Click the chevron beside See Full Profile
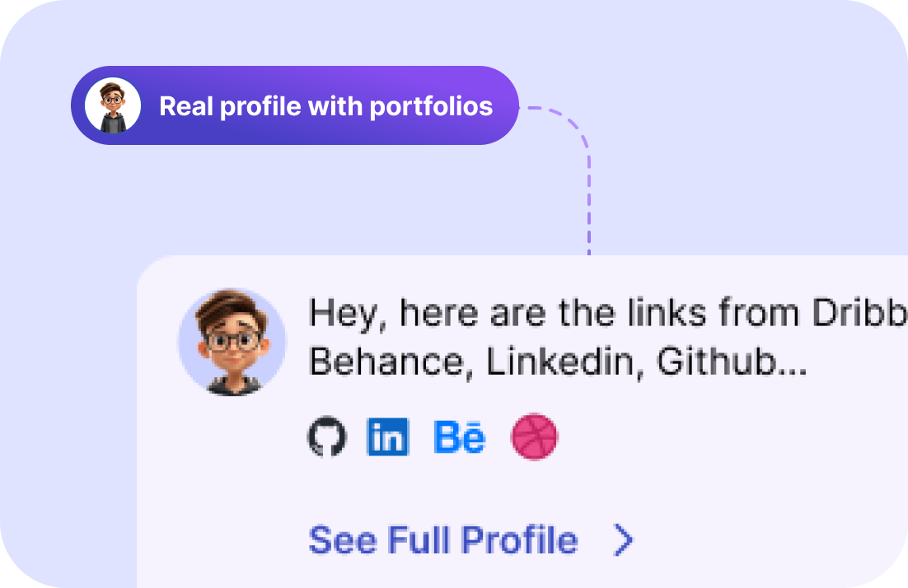 coord(625,540)
